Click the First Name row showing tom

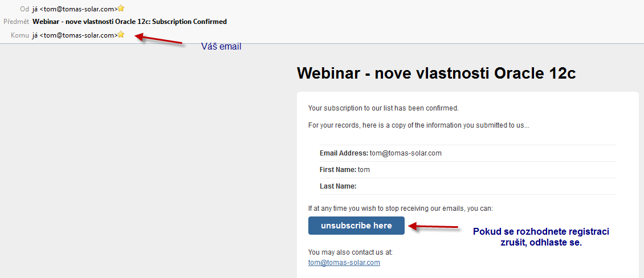point(468,170)
